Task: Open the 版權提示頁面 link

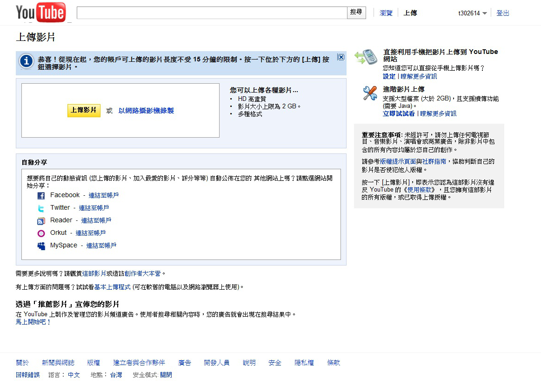Action: pos(398,162)
